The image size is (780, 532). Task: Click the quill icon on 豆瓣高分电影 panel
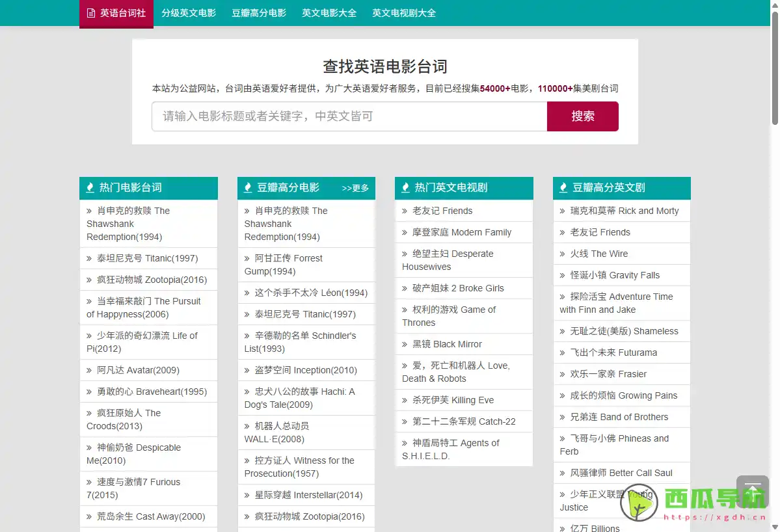tap(247, 187)
